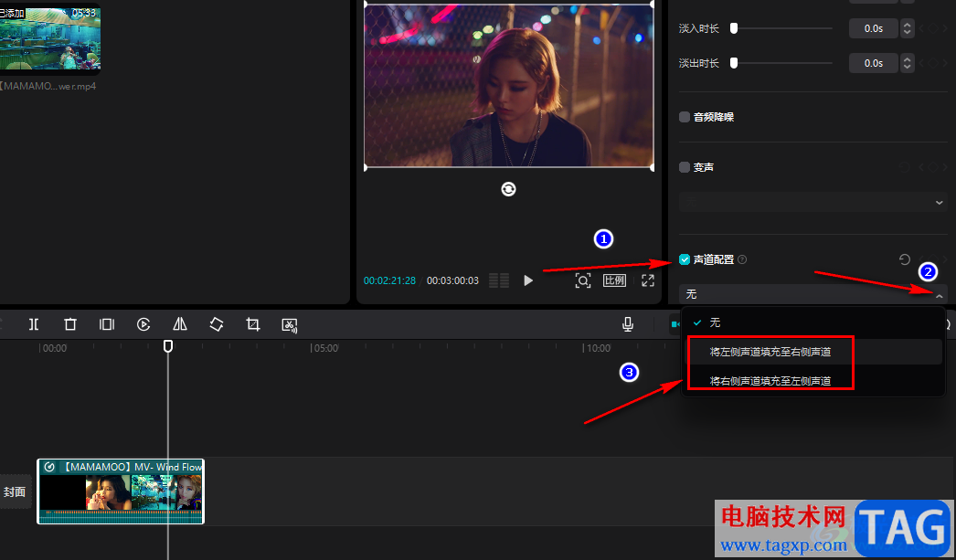Click the freeze frame icon

(x=107, y=324)
